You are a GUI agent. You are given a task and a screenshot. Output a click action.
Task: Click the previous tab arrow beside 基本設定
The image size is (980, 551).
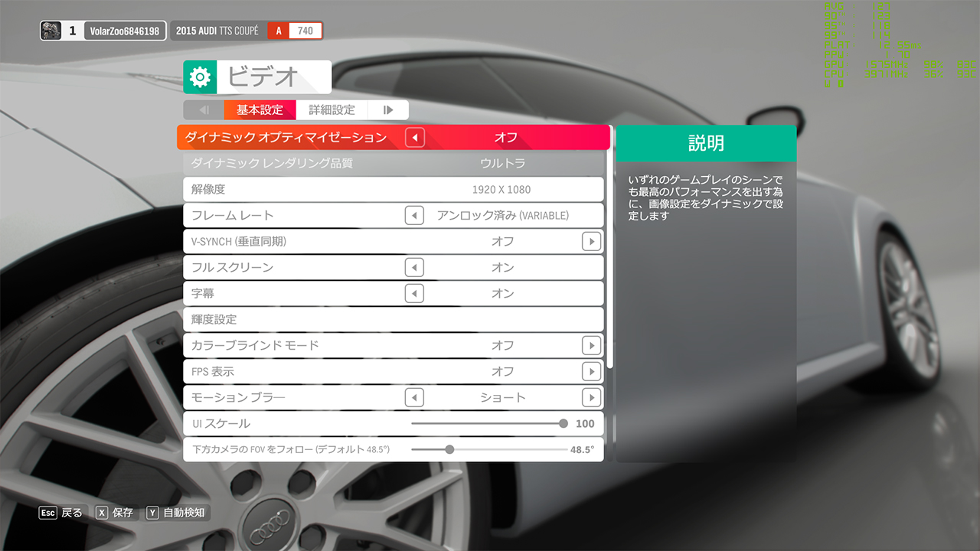tap(204, 109)
